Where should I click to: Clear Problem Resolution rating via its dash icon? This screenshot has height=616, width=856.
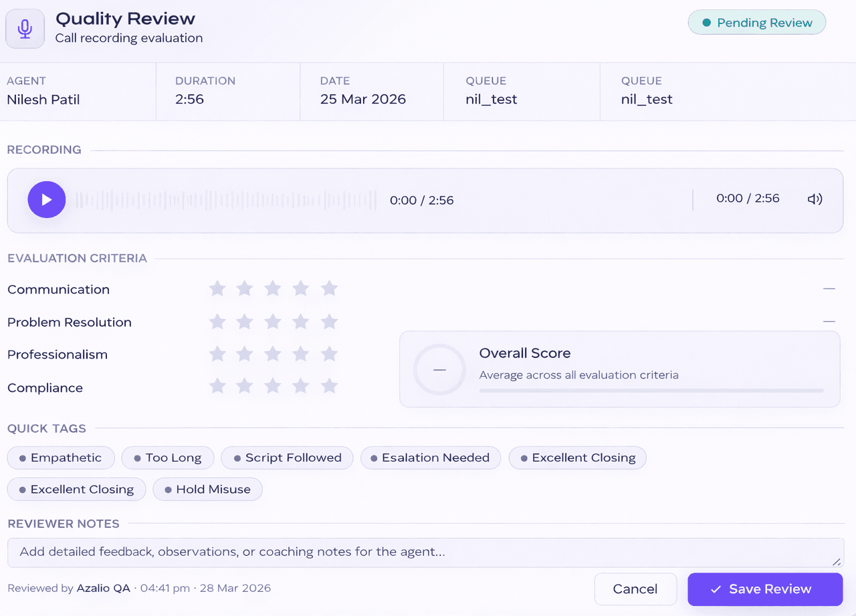coord(829,321)
